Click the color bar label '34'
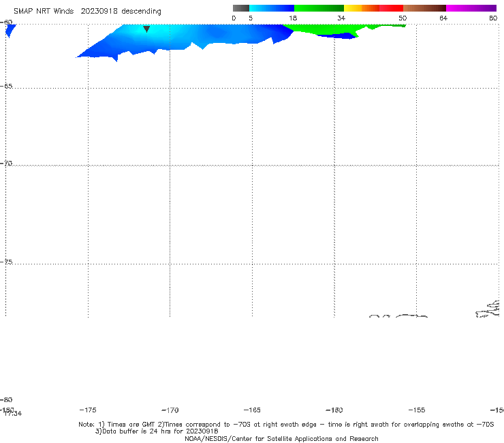Viewport: 504px width, 443px height. coord(341,18)
